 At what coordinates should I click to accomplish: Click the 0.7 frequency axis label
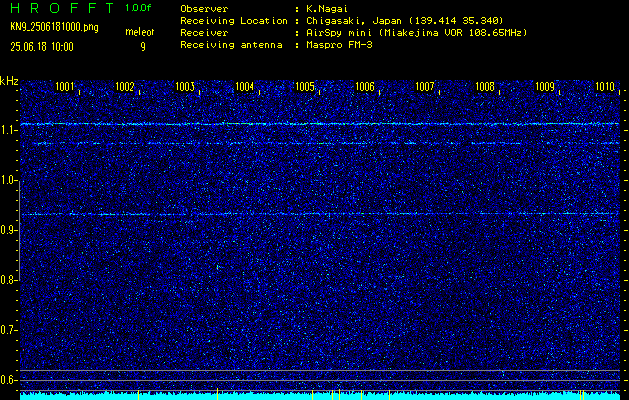[8, 330]
